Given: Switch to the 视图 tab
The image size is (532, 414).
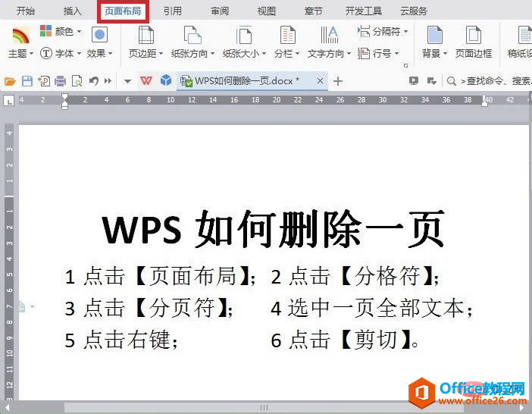Looking at the screenshot, I should pyautogui.click(x=266, y=11).
